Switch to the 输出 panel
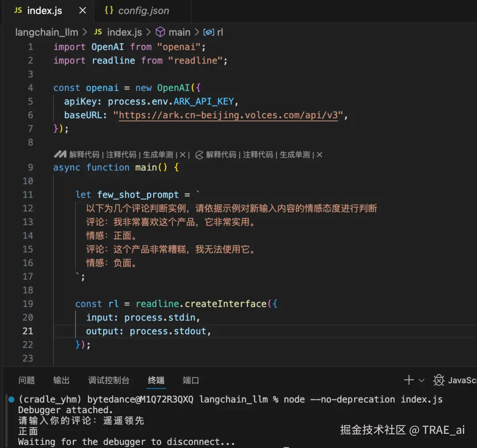Viewport: 477px width, 448px height. (x=61, y=380)
